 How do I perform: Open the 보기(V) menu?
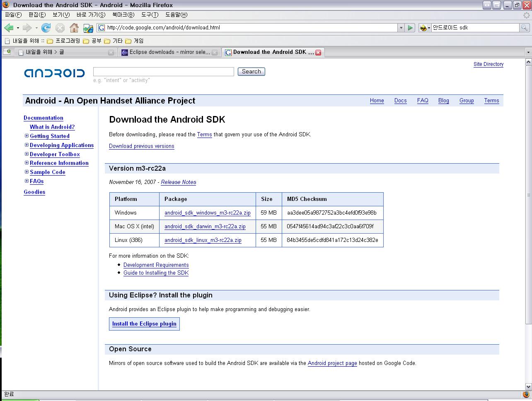tap(61, 15)
